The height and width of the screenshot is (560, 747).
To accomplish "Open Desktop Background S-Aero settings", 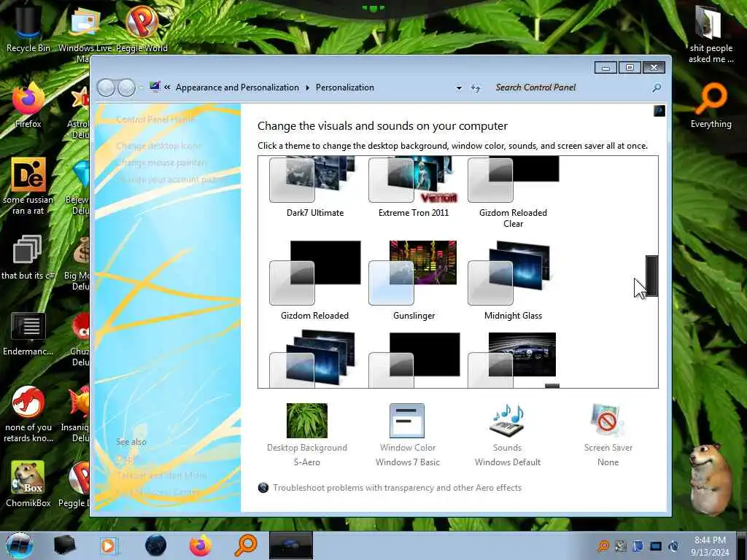I will click(x=307, y=435).
